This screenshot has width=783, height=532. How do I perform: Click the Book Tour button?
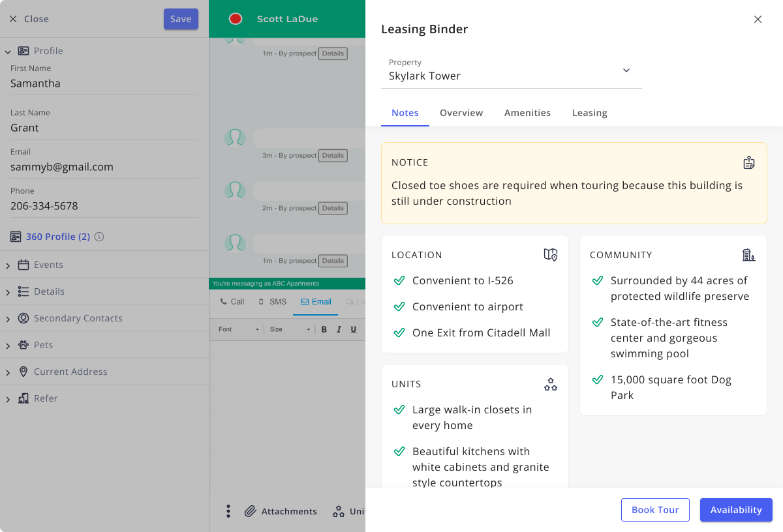655,510
